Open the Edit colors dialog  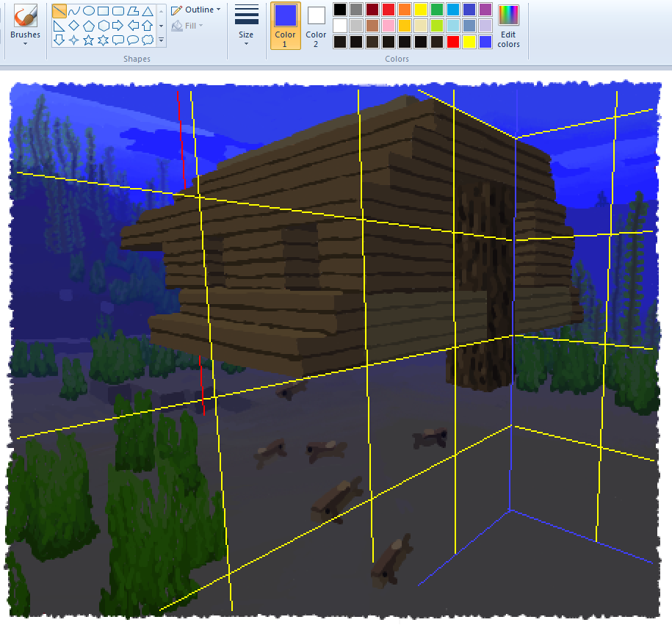[x=508, y=25]
